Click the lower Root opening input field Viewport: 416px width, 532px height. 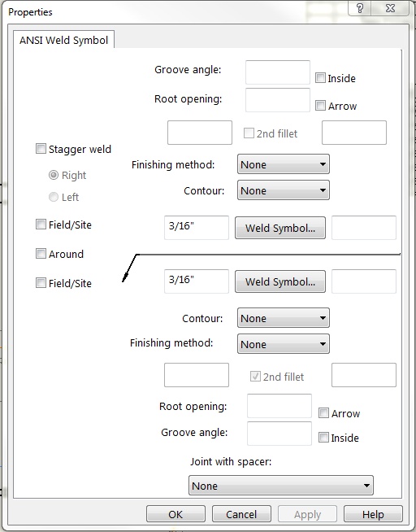point(279,406)
